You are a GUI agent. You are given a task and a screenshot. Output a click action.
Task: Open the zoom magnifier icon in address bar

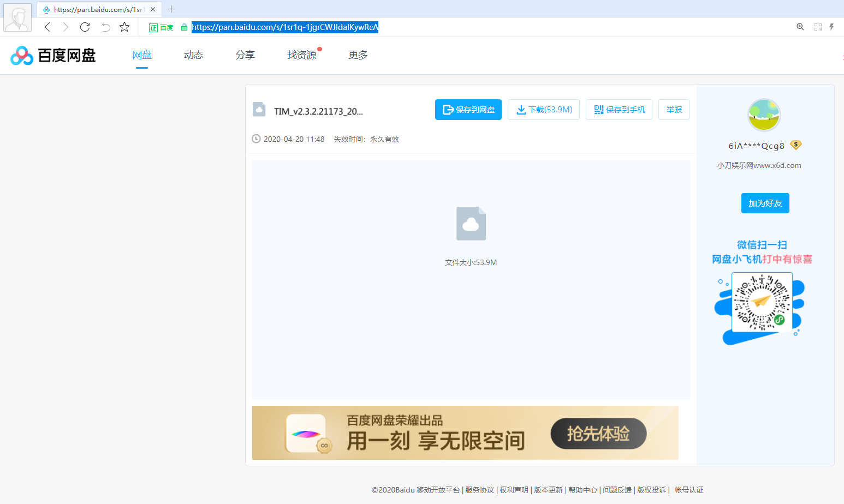click(x=800, y=27)
